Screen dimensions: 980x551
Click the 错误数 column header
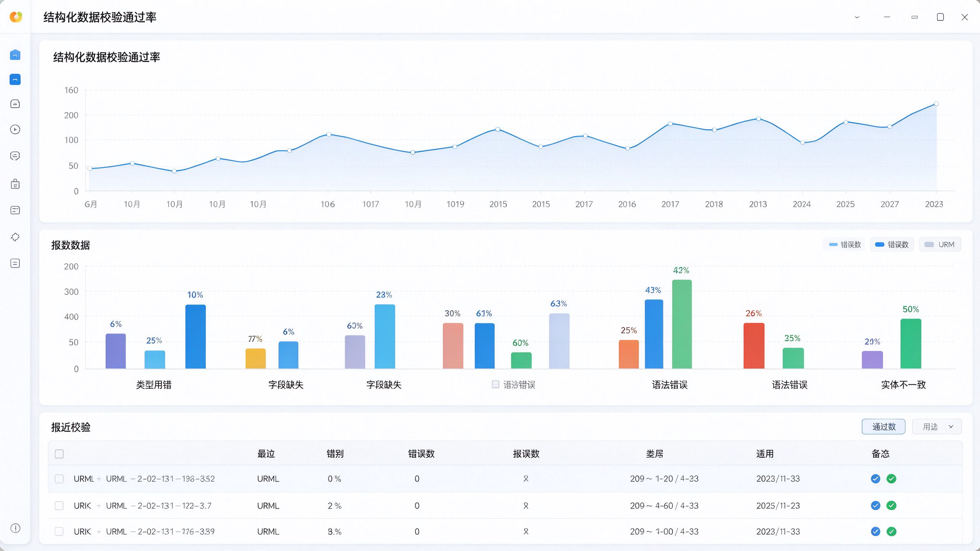pos(421,454)
